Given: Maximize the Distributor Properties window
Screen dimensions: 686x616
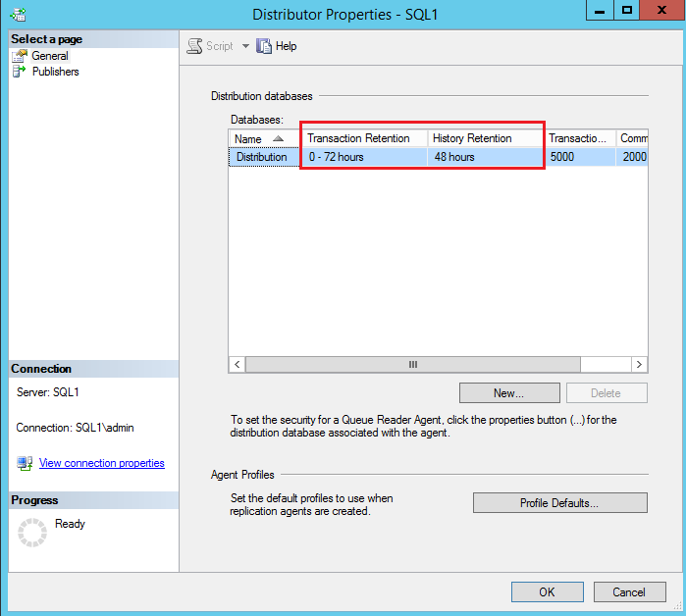Looking at the screenshot, I should (627, 10).
